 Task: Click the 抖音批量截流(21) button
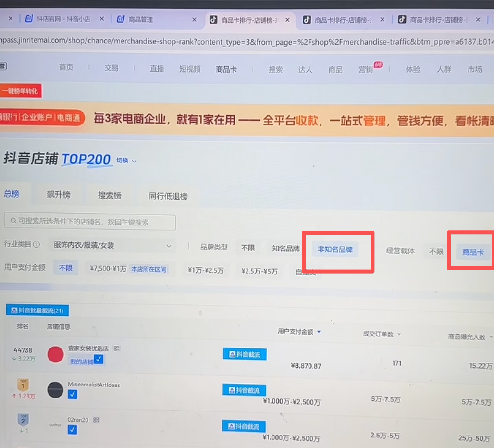37,311
